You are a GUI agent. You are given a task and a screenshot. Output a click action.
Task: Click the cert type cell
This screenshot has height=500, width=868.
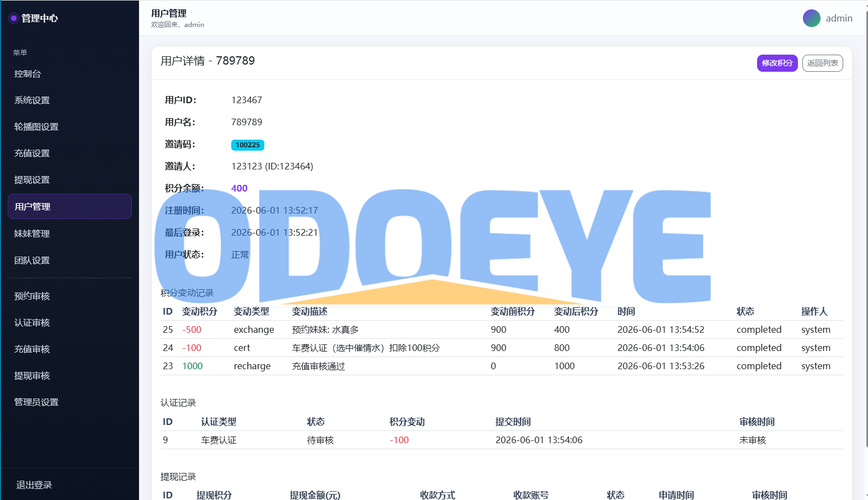(242, 348)
